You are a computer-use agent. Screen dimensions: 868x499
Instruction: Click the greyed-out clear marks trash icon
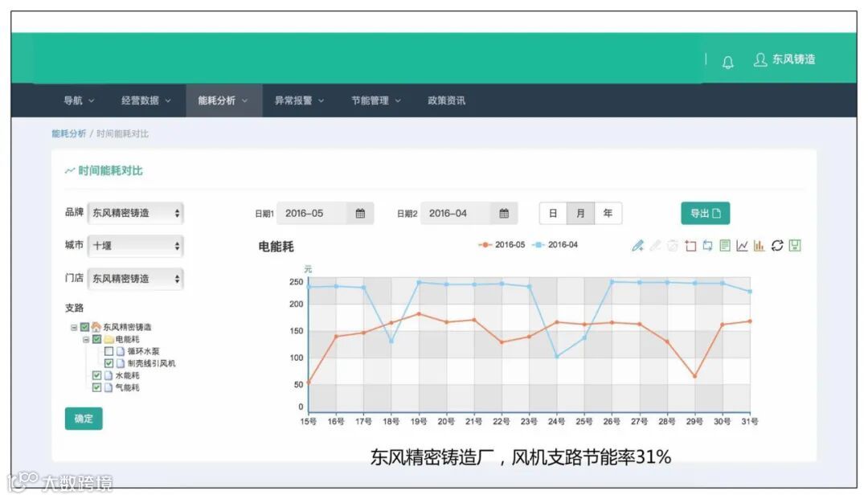[x=673, y=245]
